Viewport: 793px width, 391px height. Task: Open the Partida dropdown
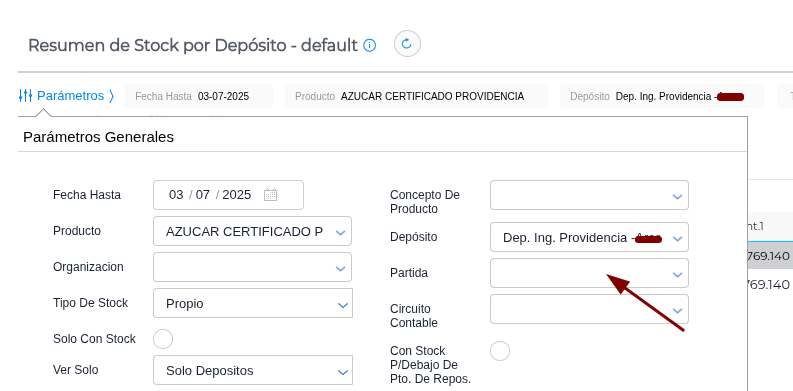point(589,273)
